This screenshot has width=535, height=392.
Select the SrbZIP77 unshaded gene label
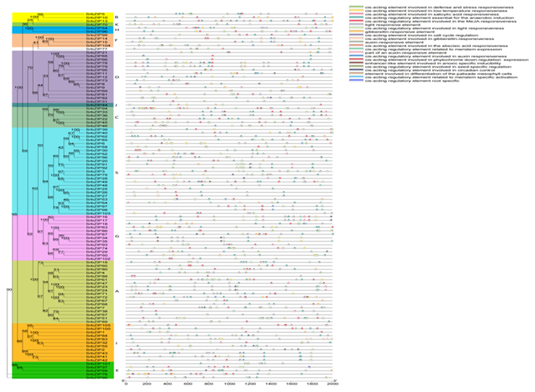pos(97,49)
